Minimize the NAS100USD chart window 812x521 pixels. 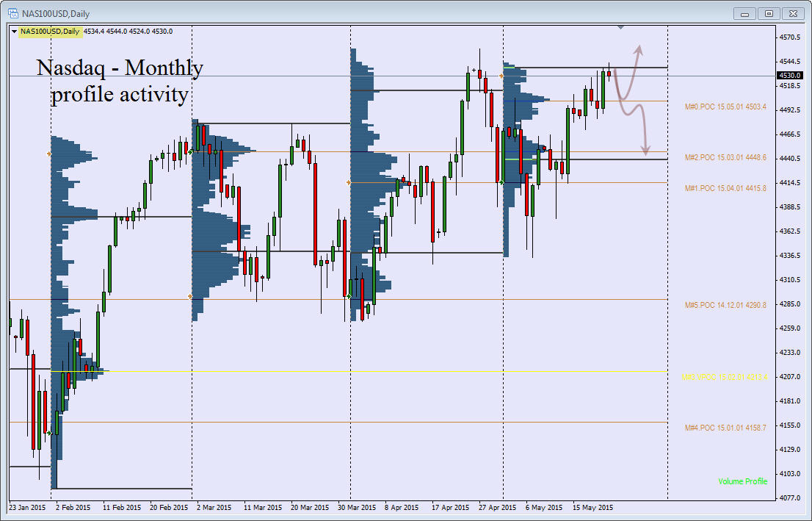tap(744, 13)
